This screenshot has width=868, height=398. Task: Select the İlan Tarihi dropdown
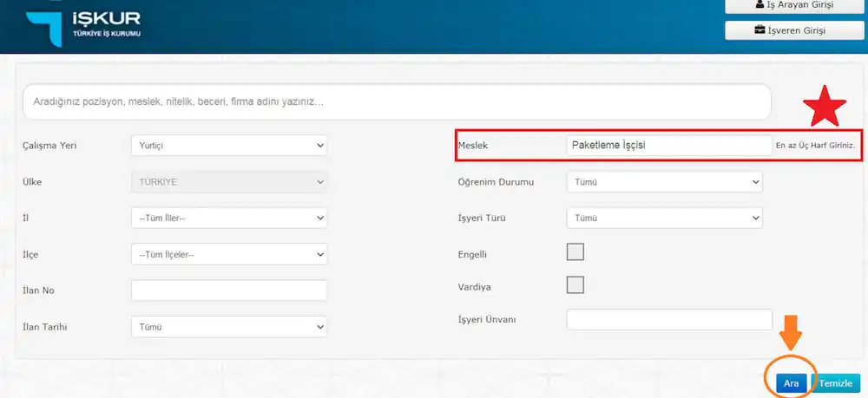tap(229, 327)
